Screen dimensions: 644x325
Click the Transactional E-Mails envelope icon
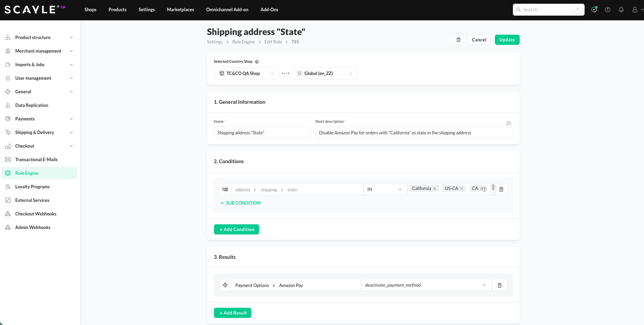[8, 159]
